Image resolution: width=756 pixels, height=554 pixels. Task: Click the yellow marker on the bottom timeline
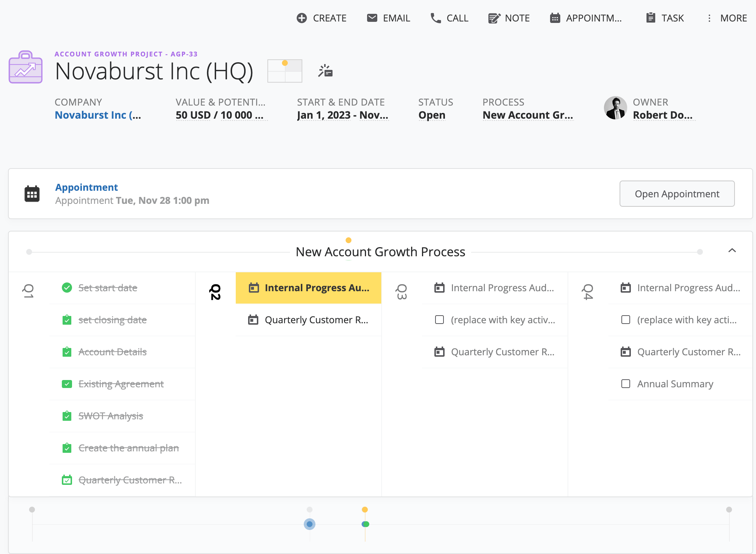pyautogui.click(x=365, y=510)
